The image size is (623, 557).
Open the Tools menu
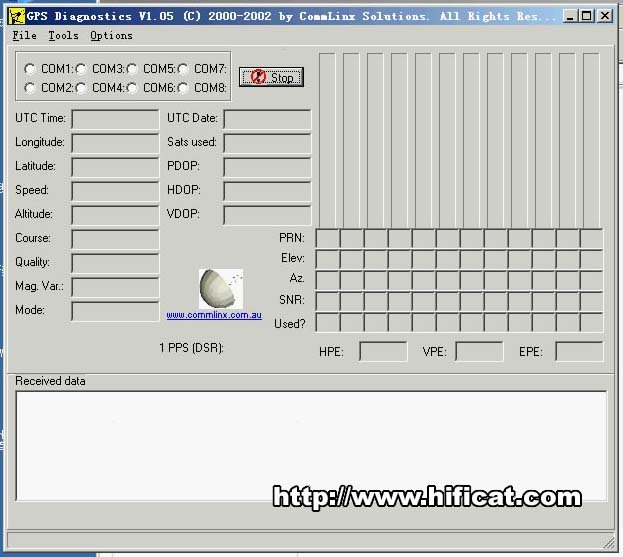(63, 35)
